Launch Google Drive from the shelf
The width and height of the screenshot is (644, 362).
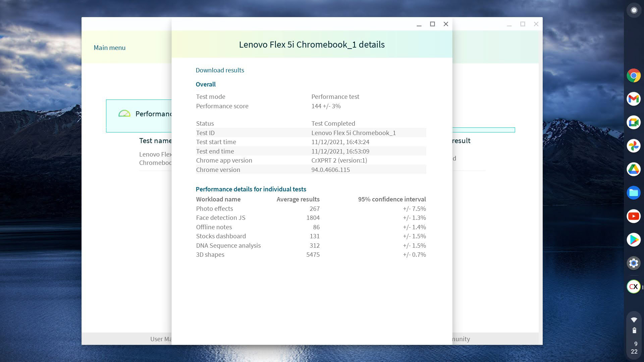[634, 169]
